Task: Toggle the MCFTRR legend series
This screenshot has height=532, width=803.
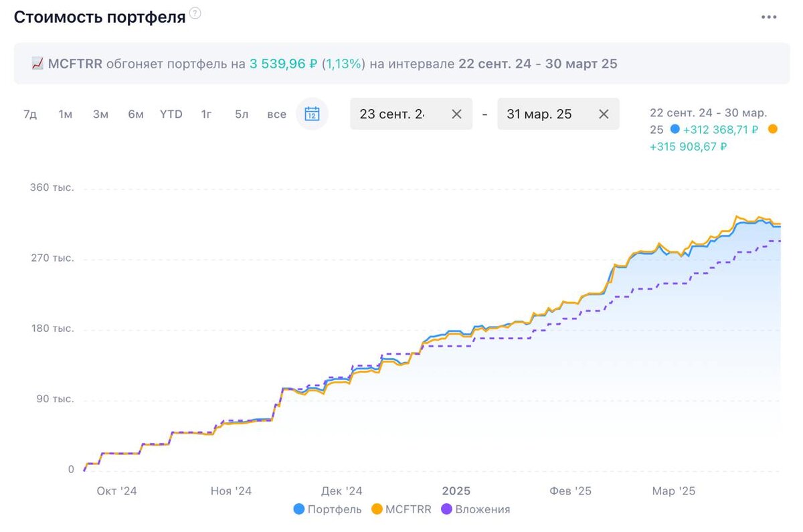Action: tap(401, 509)
